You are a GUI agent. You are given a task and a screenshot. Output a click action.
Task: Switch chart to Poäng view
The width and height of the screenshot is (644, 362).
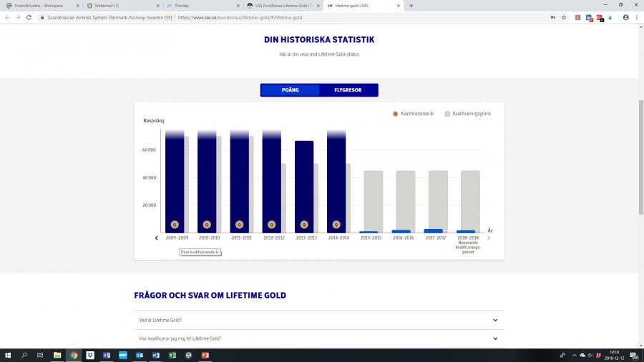coord(290,90)
